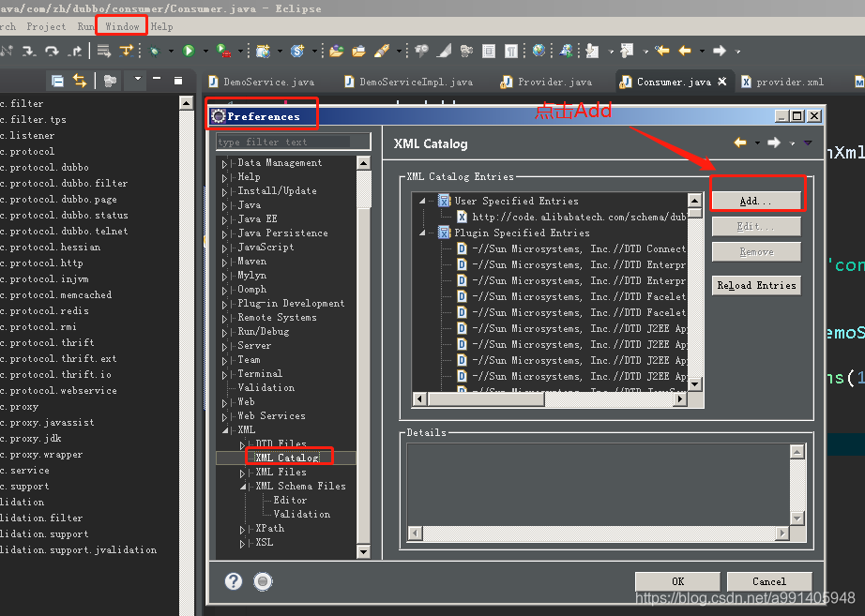Click the green Run icon
The image size is (865, 616).
coord(189,51)
